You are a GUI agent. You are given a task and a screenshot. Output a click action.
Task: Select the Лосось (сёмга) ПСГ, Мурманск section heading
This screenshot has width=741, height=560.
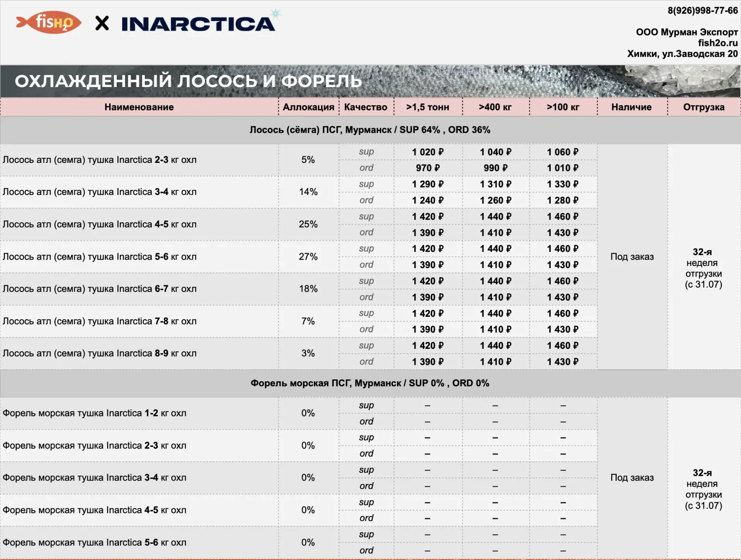click(x=370, y=130)
